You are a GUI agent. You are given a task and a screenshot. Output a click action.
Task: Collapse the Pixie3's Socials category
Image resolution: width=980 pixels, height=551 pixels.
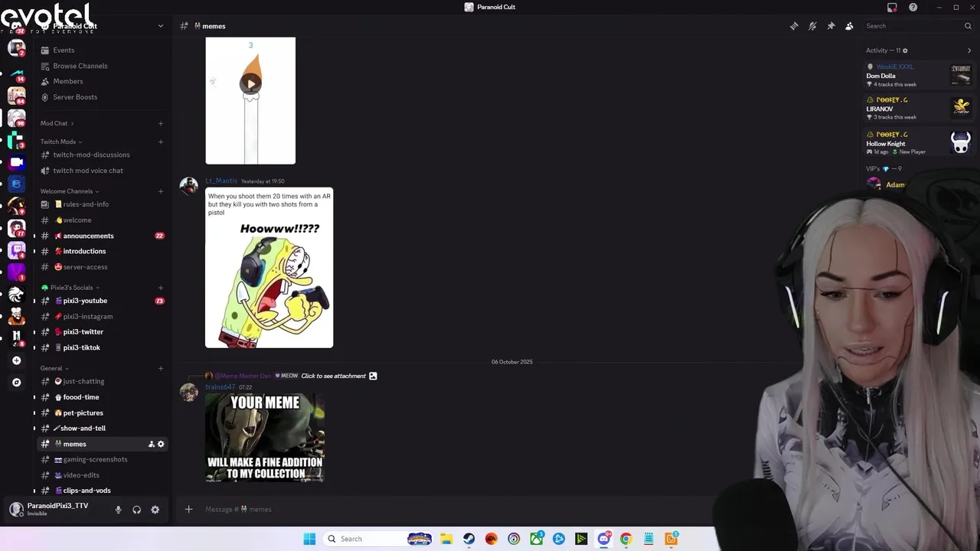(x=70, y=288)
